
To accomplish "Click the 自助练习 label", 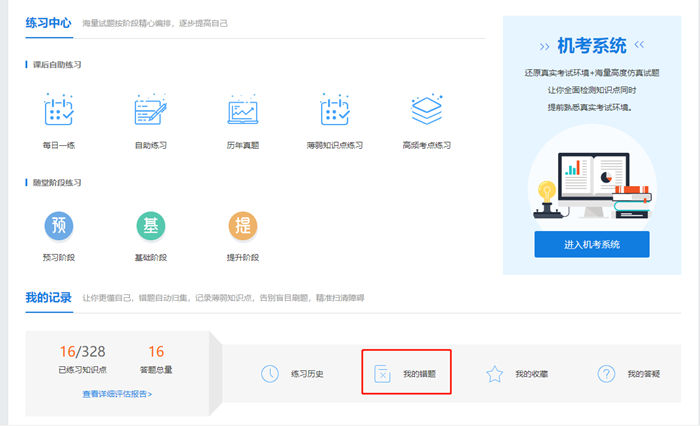I will tap(151, 145).
